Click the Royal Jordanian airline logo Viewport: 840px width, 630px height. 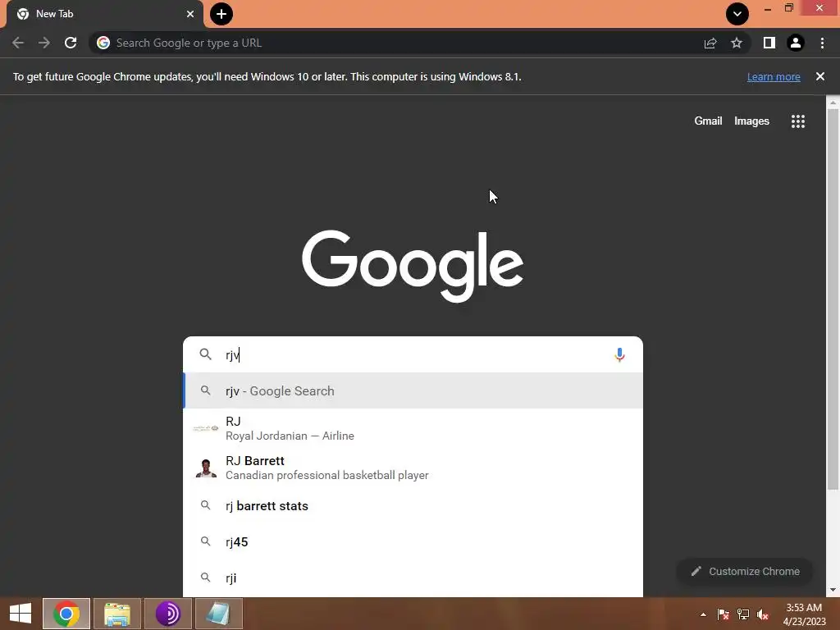[x=206, y=428]
